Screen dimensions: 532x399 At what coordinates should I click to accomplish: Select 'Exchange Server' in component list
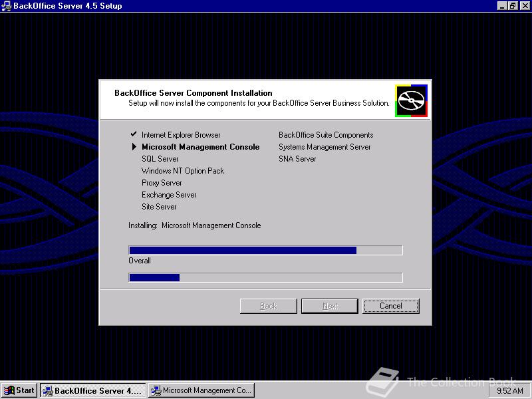coord(169,195)
